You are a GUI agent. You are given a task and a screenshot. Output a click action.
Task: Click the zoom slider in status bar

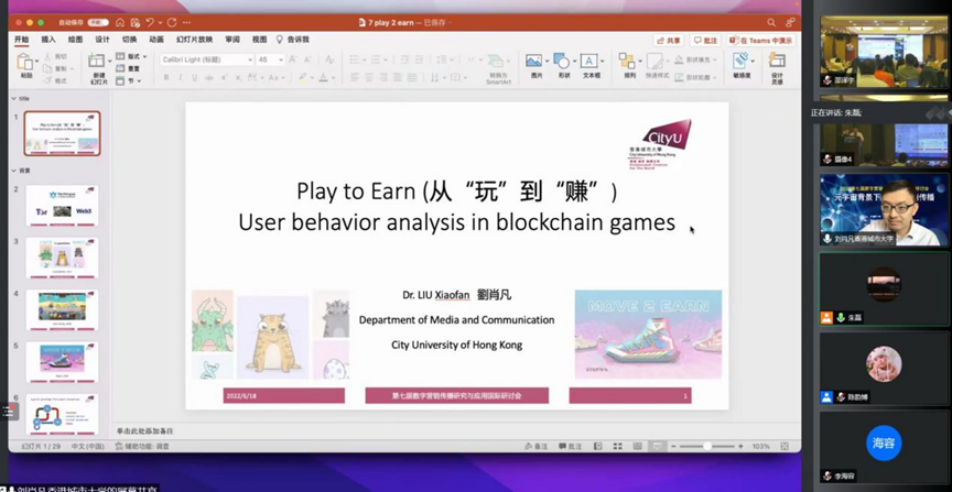707,446
